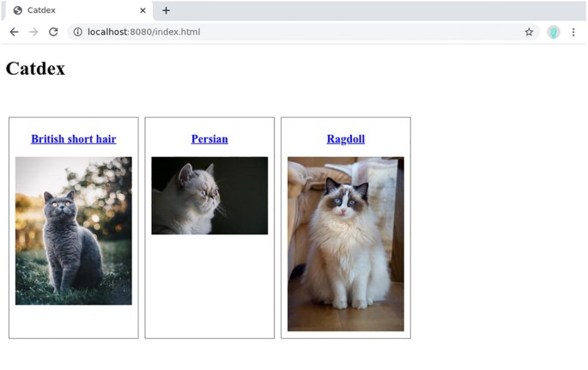The image size is (588, 370).
Task: Open the Chrome three-dot menu
Action: 573,32
